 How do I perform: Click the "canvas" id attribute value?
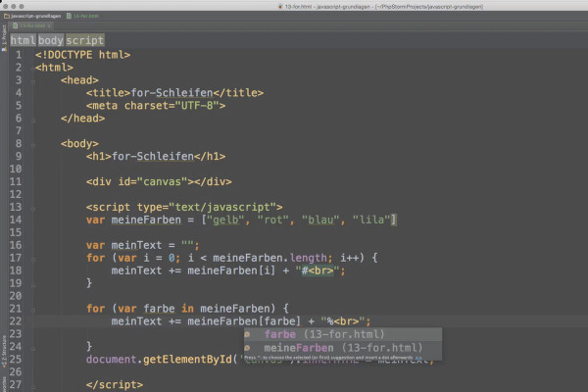pyautogui.click(x=162, y=181)
